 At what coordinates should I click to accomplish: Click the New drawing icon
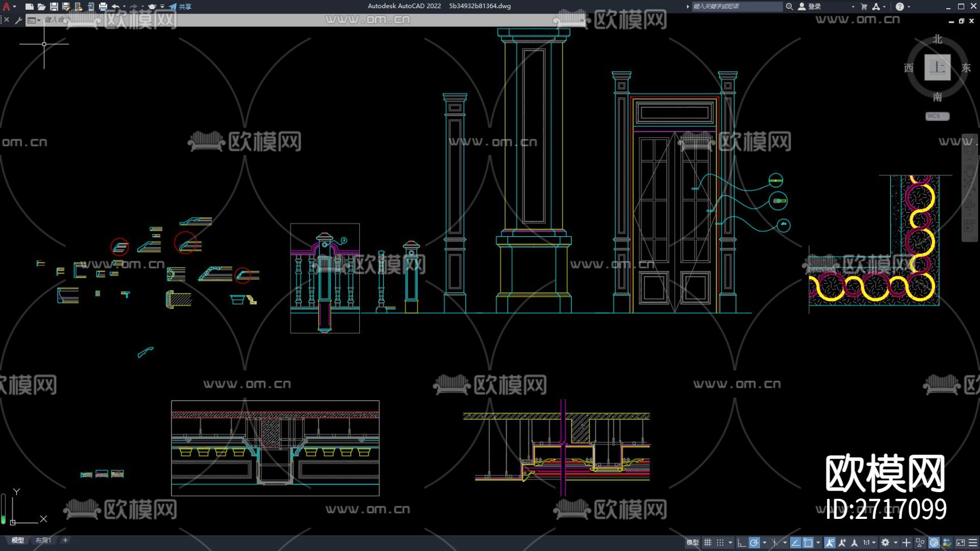tap(29, 7)
